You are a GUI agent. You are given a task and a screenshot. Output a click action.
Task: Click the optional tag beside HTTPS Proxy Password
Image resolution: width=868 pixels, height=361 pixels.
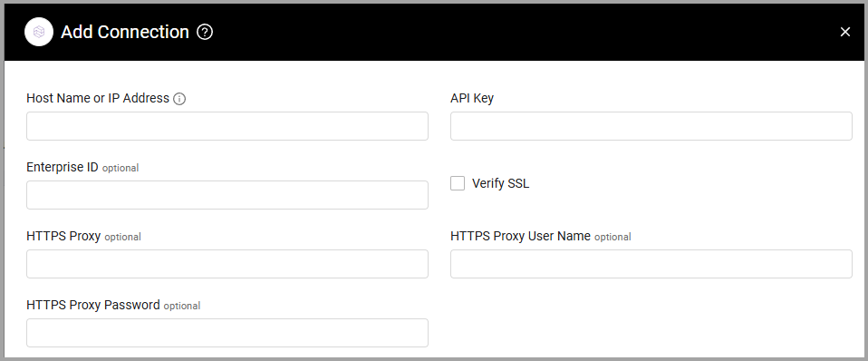(182, 306)
